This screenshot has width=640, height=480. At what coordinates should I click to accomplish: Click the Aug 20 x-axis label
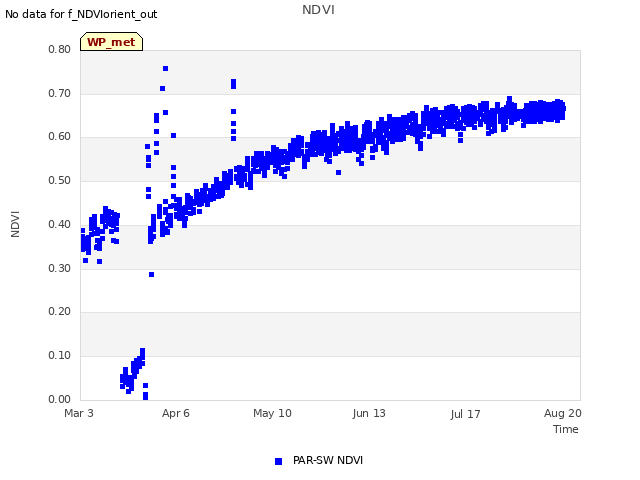(562, 413)
